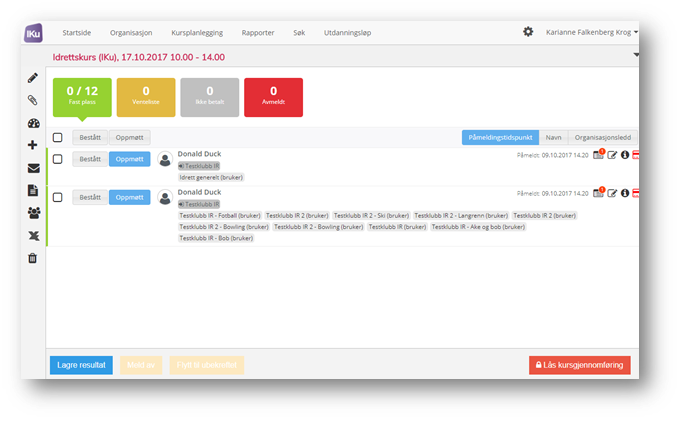Open Utdanningsløp menu

tap(347, 33)
